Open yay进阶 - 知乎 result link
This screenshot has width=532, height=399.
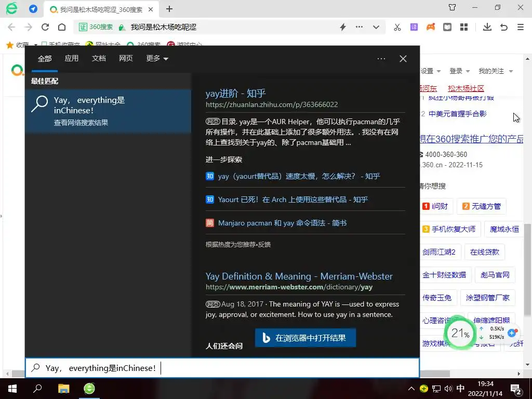235,94
